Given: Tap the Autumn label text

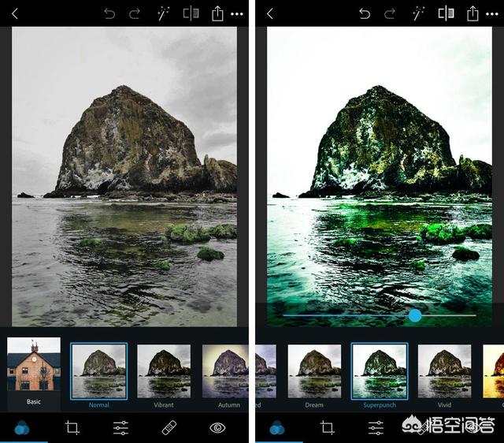Looking at the screenshot, I should pyautogui.click(x=229, y=405).
